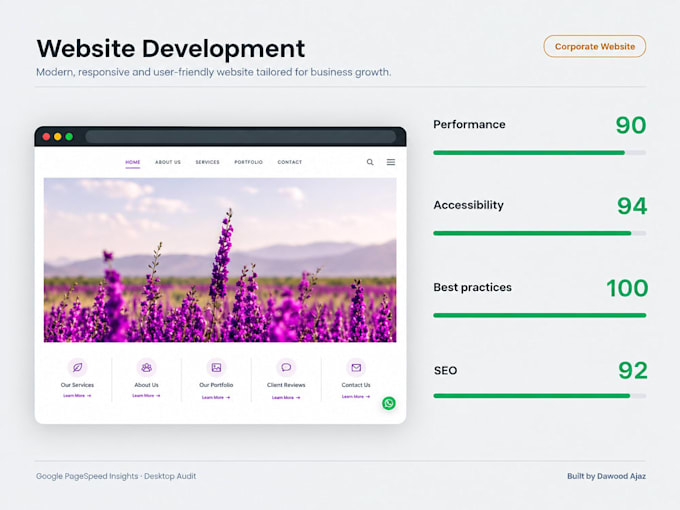This screenshot has width=680, height=510.
Task: Click the Our Services leaf icon
Action: [x=78, y=367]
